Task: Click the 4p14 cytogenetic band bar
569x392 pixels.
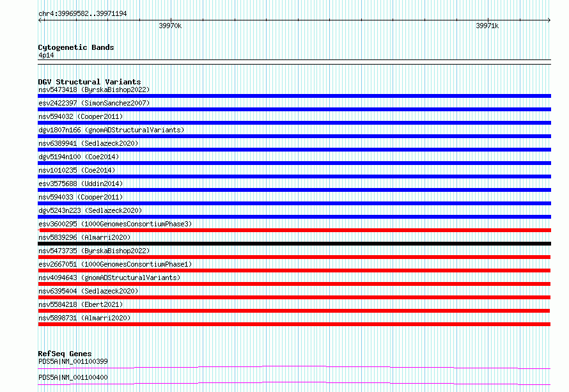Action: click(294, 62)
